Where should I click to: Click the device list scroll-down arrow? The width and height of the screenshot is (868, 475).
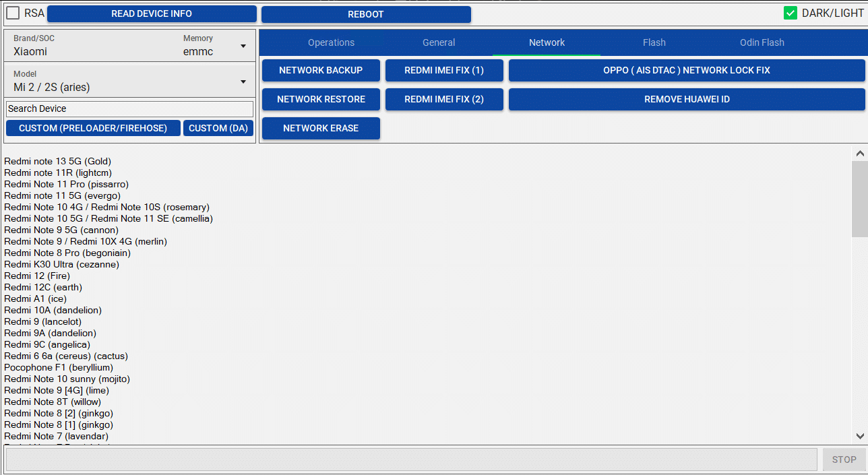[860, 436]
